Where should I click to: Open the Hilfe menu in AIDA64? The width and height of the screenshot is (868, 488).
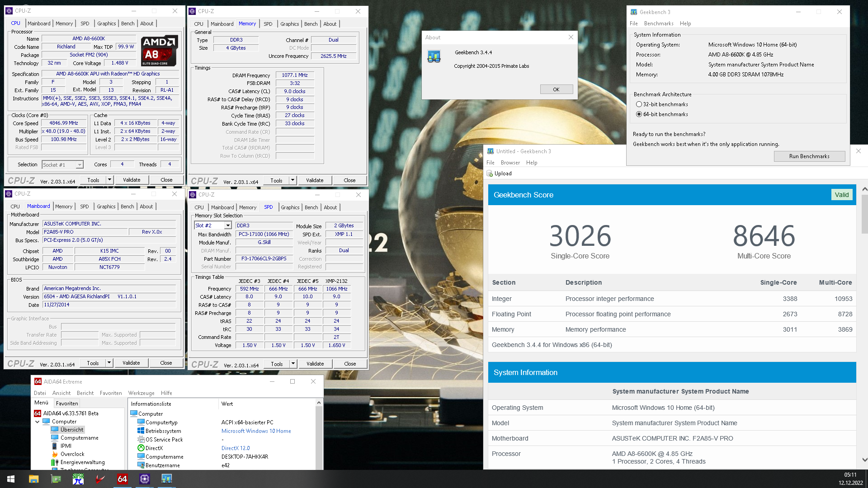[x=166, y=393]
